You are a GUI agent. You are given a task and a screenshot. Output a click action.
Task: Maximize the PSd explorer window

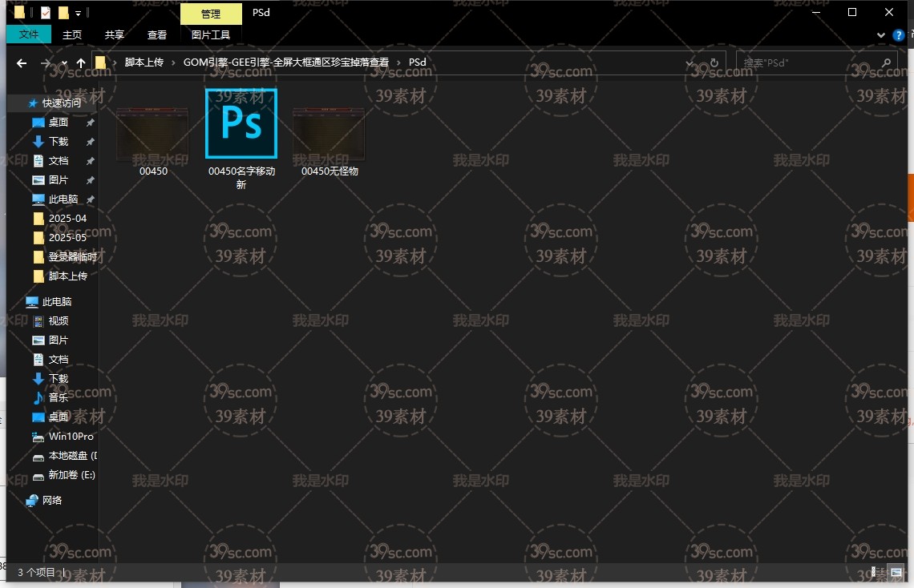point(852,12)
